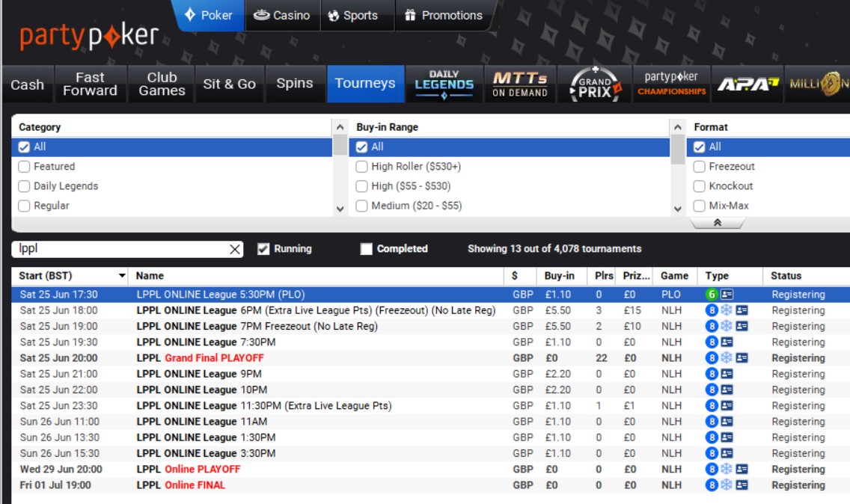Check the Regular category checkbox
Viewport: 850px width, 504px height.
24,206
